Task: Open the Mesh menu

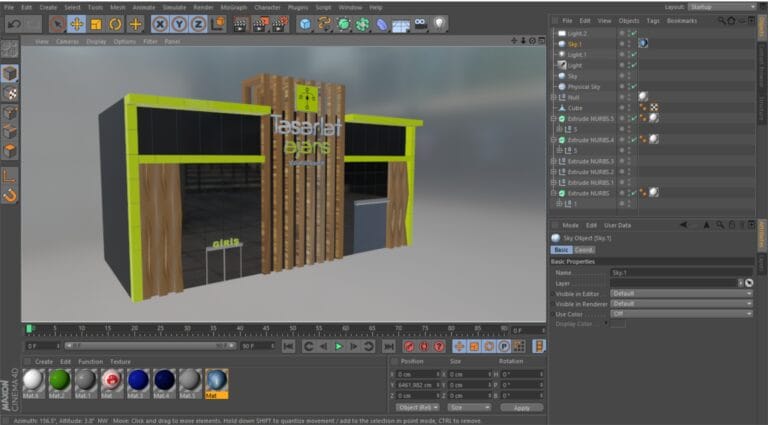Action: [118, 7]
